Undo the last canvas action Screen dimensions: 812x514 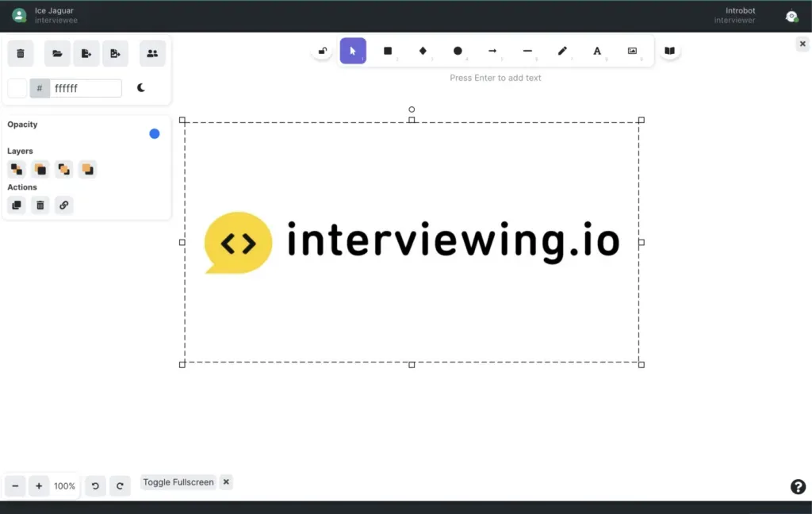pyautogui.click(x=95, y=486)
